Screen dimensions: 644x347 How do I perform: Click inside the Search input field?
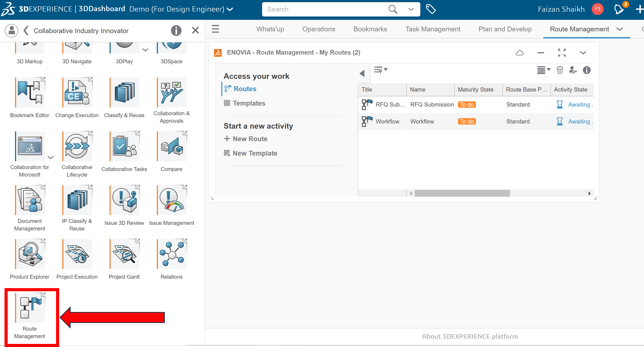pyautogui.click(x=325, y=9)
